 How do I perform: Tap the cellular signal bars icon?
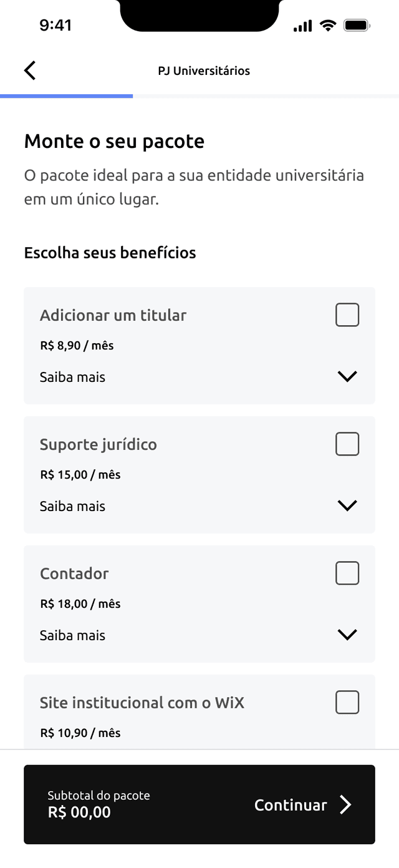[x=302, y=26]
